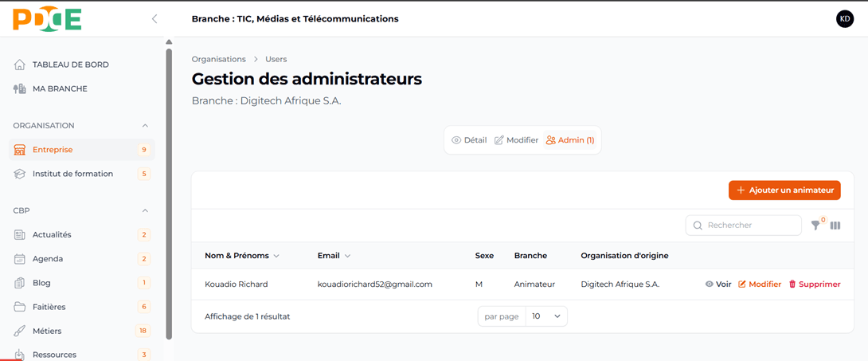Screen dimensions: 868x361
Task: Click the Institut de formation graduation icon
Action: coord(19,174)
